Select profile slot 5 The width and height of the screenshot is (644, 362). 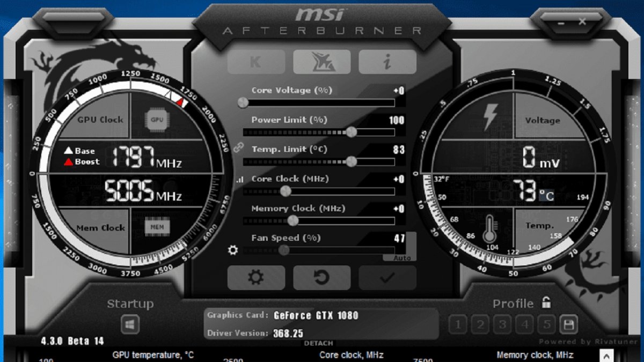tap(546, 324)
